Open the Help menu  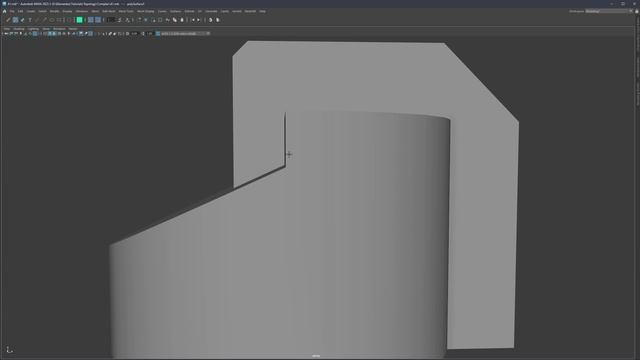262,11
